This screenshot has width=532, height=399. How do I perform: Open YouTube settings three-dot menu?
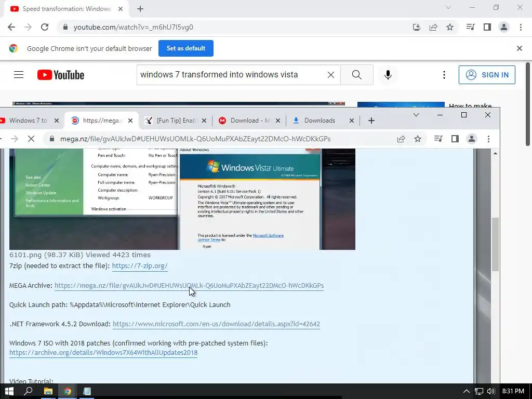point(444,75)
